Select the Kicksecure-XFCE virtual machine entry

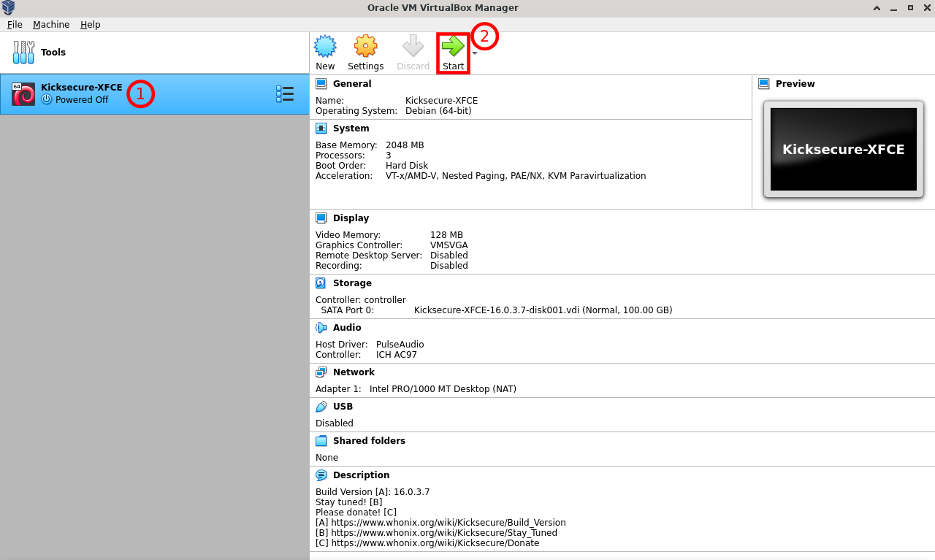tap(80, 93)
